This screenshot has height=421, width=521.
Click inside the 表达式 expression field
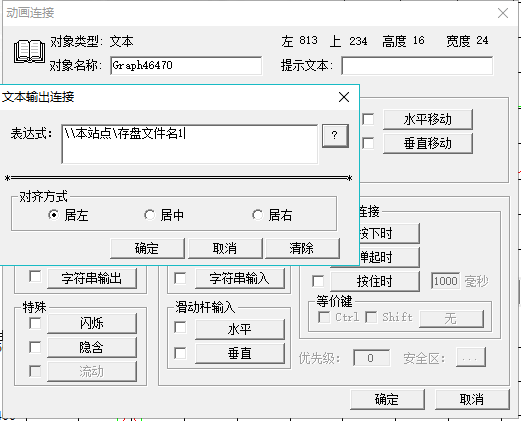(x=190, y=144)
